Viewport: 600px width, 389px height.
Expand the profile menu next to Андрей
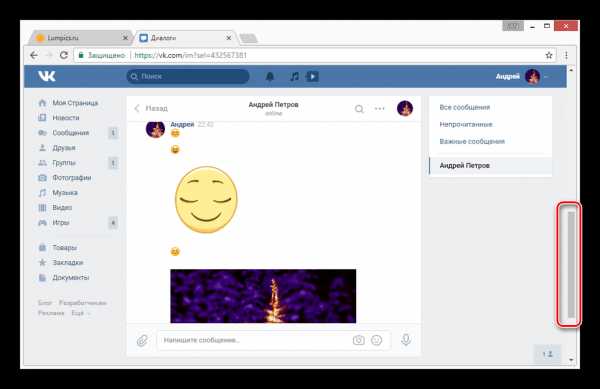coord(546,77)
